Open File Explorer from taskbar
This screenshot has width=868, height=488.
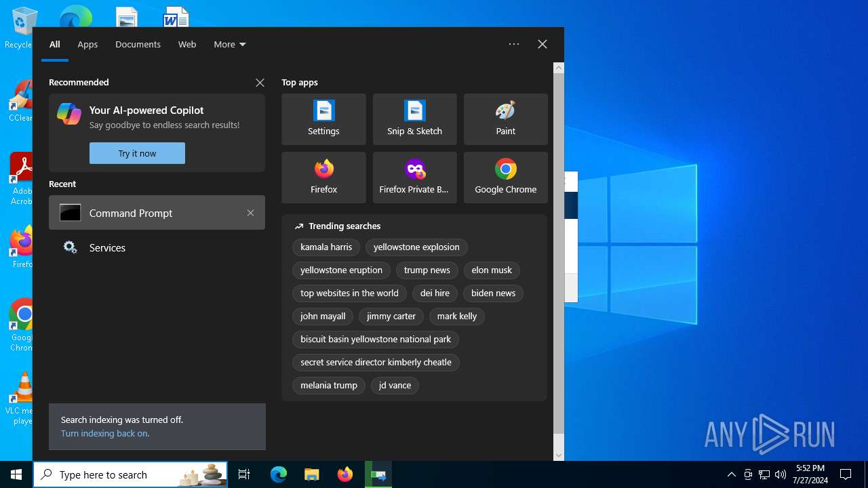pyautogui.click(x=311, y=474)
